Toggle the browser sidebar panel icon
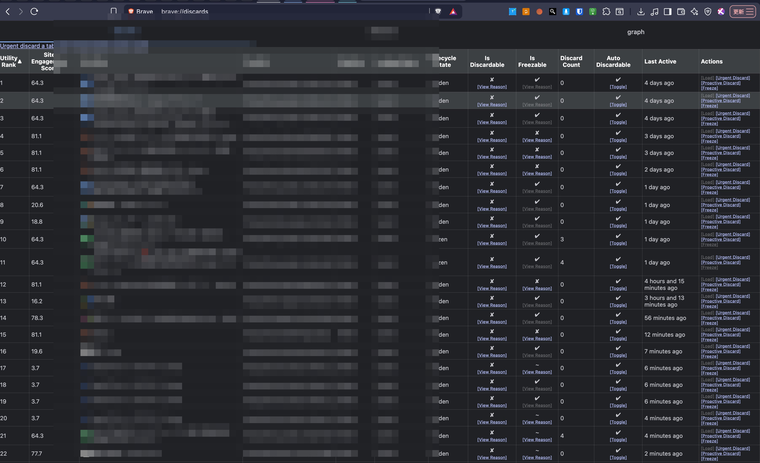 (x=667, y=12)
